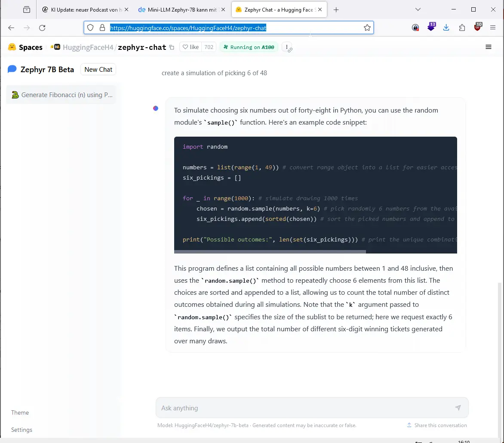Click the 'import random' code line
Viewport: 504px width, 443px height.
205,147
